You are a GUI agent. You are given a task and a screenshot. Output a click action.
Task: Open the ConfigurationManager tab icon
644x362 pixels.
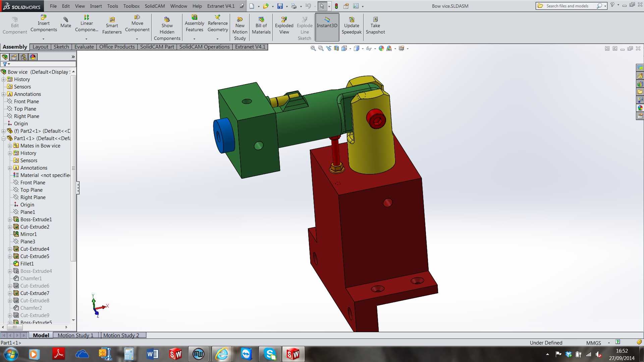click(x=23, y=57)
